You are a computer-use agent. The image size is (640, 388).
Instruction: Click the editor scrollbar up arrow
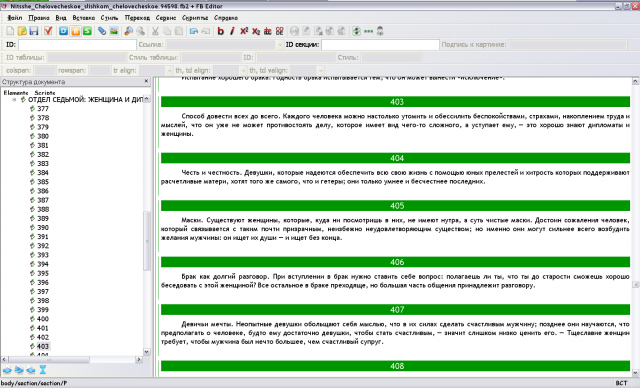[x=636, y=82]
